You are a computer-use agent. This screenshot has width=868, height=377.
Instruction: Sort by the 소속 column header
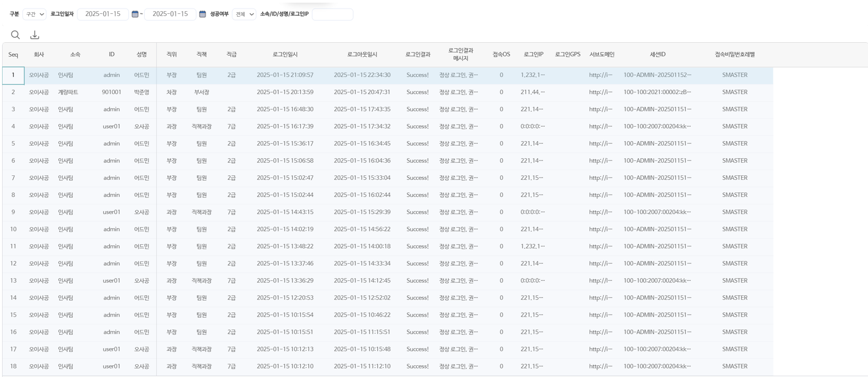tap(75, 55)
